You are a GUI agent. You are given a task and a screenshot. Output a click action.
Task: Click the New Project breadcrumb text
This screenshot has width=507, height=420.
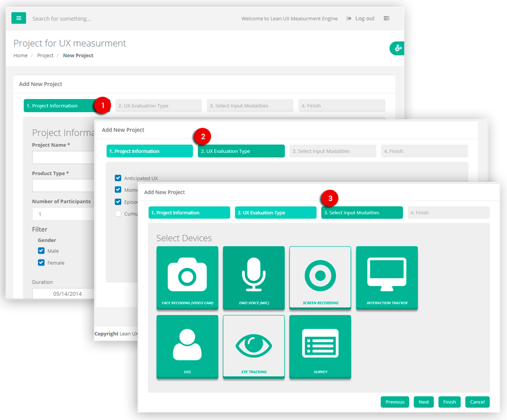[78, 56]
